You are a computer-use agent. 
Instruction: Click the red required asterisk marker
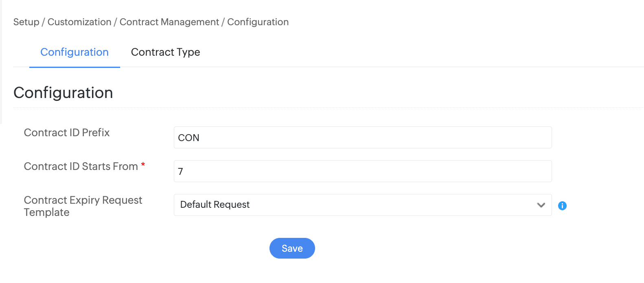[x=143, y=165]
